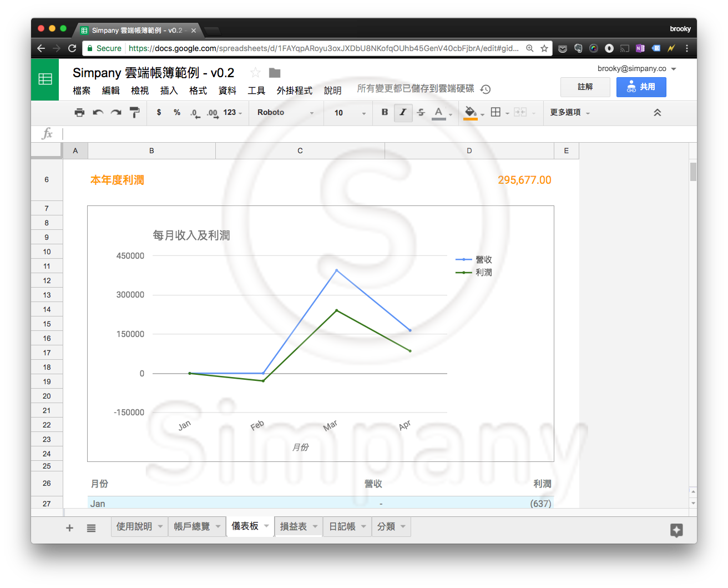Expand the 更多選項 dropdown
Image resolution: width=728 pixels, height=588 pixels.
pos(570,113)
